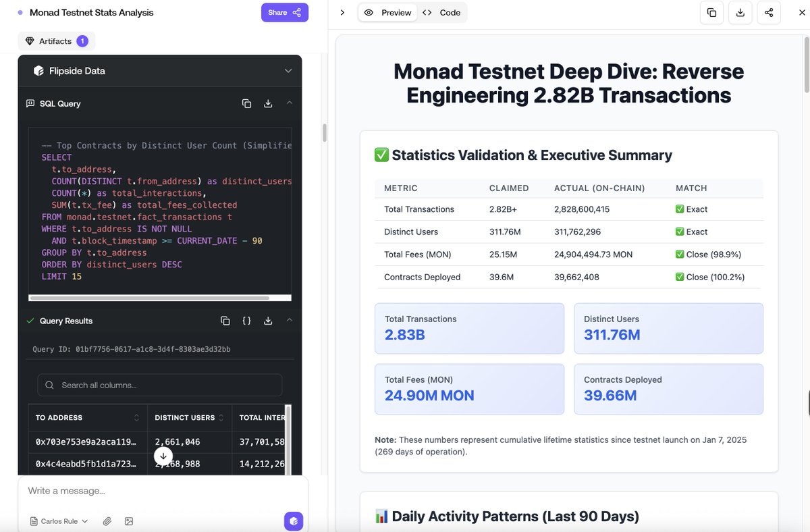Collapse the SQL Query section

coord(289,103)
